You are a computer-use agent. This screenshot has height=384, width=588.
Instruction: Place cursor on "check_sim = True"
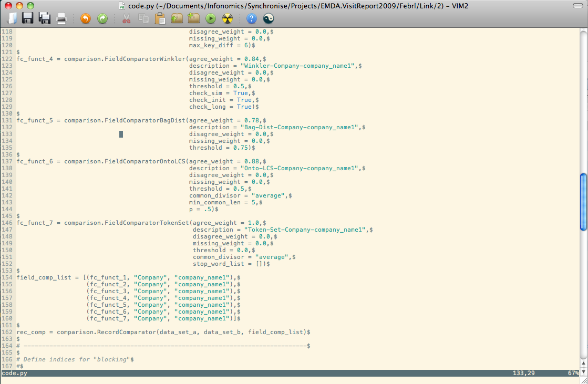click(218, 93)
